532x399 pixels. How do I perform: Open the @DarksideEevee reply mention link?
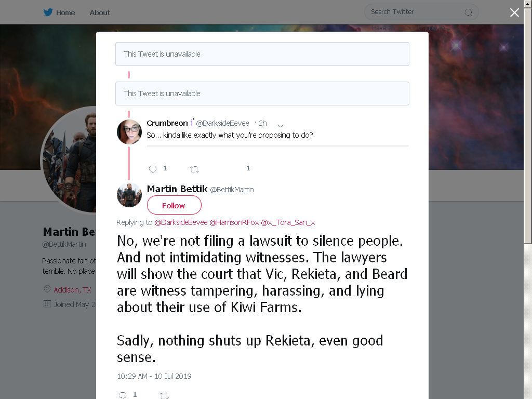click(x=181, y=222)
